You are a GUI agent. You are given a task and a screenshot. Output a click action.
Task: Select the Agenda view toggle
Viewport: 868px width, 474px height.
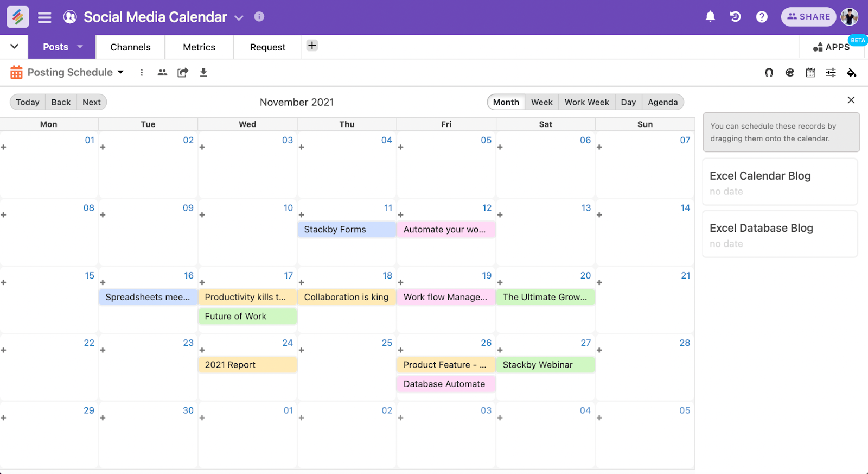pyautogui.click(x=663, y=102)
